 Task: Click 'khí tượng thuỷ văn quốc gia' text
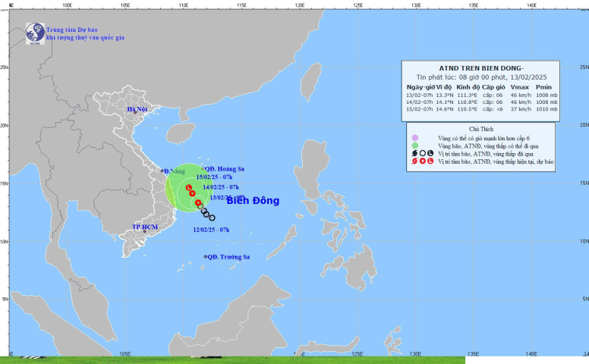(x=85, y=37)
